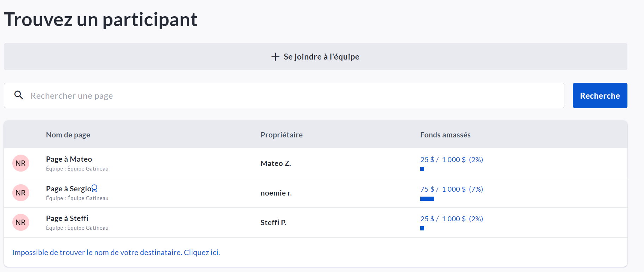This screenshot has height=272, width=644.
Task: Click the NR avatar for Steffi's page
Action: coord(21,222)
